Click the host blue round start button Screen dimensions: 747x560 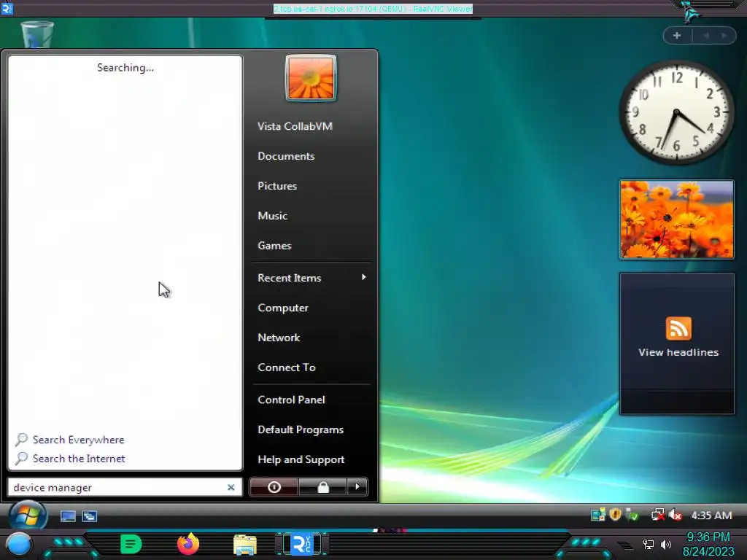(x=18, y=545)
